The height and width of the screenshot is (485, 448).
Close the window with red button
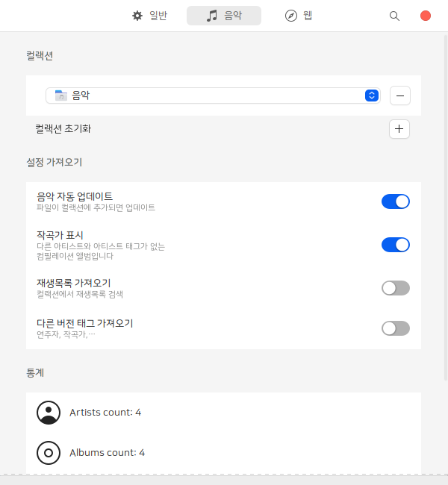426,16
